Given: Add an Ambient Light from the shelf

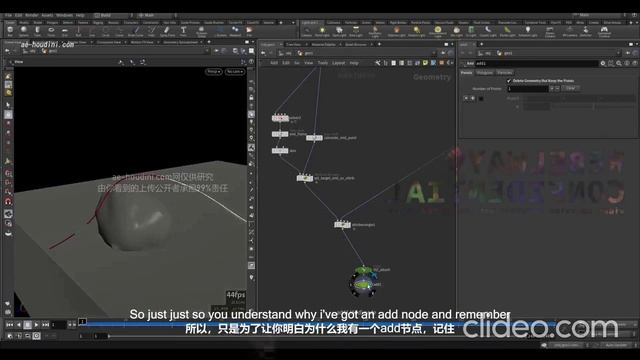Looking at the screenshot, I should coord(528,31).
